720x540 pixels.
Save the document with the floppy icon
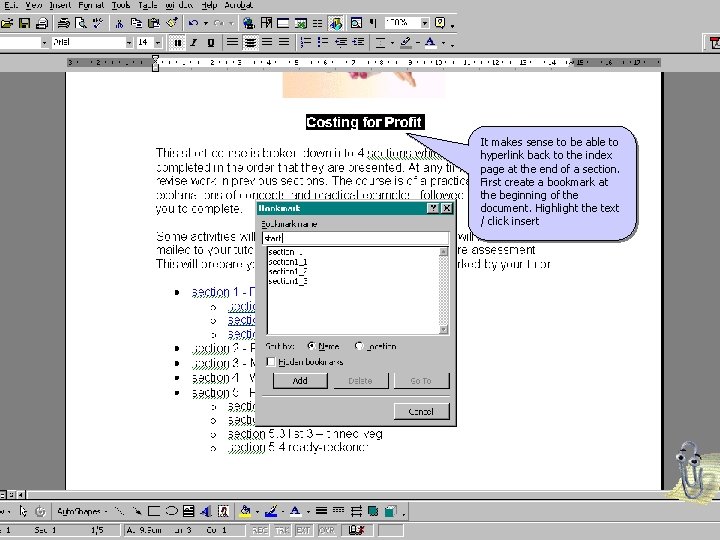pyautogui.click(x=24, y=23)
